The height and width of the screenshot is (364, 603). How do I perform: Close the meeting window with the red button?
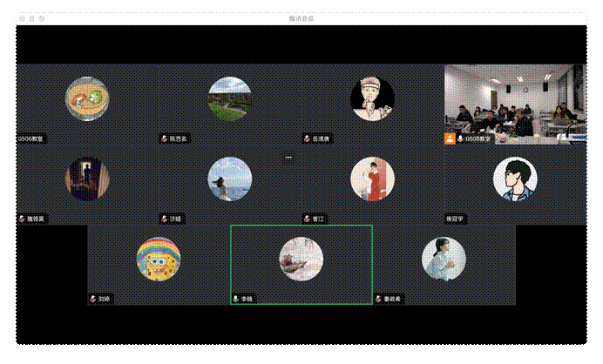point(22,18)
